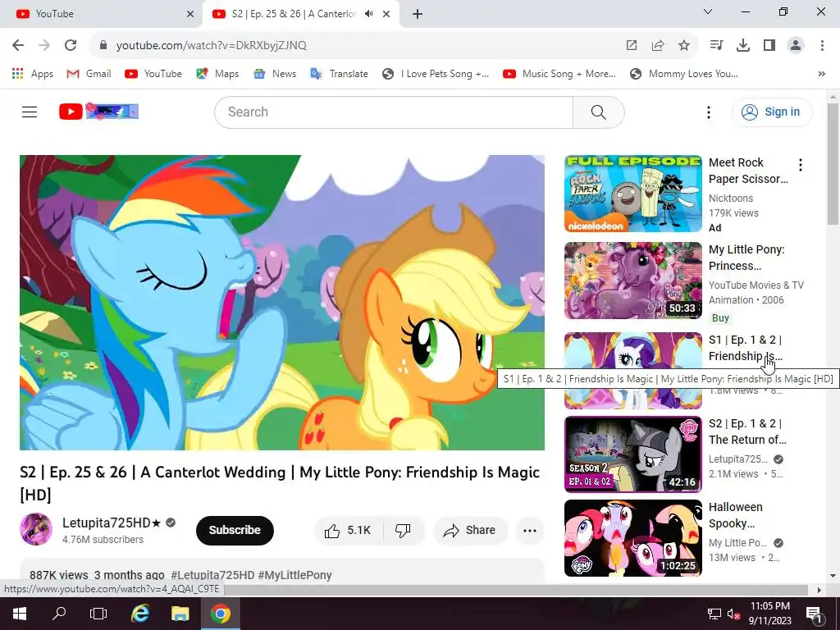Viewport: 840px width, 630px height.
Task: Go back to previous page in Chrome
Action: 18,46
